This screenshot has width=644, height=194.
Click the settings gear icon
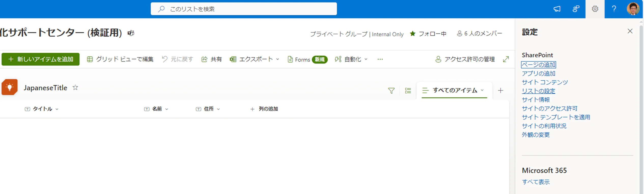point(595,9)
